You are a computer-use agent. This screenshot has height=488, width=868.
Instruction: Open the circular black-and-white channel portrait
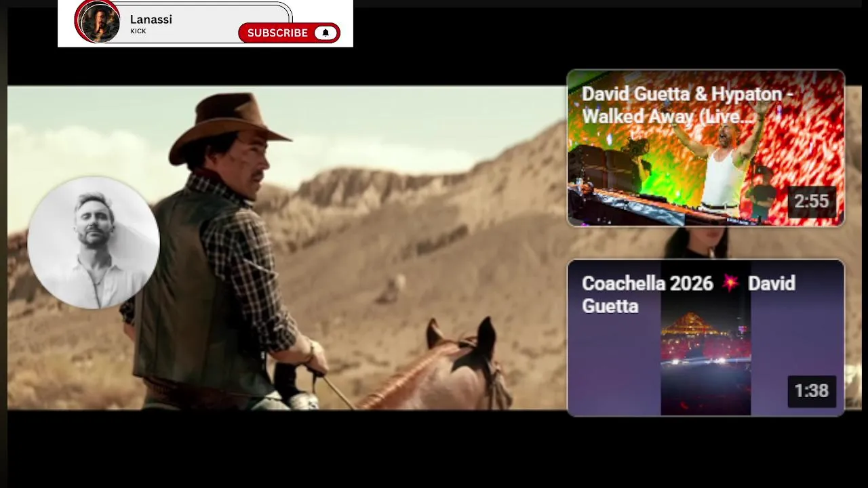94,243
